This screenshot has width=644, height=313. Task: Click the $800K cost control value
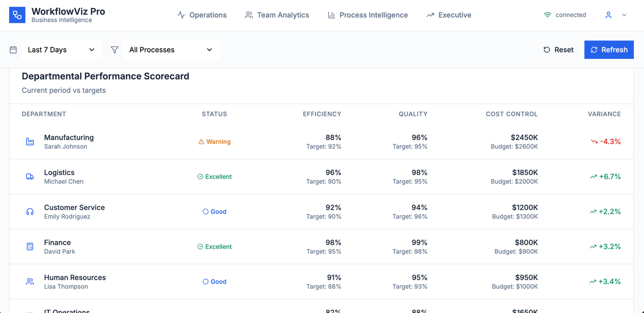(x=526, y=242)
